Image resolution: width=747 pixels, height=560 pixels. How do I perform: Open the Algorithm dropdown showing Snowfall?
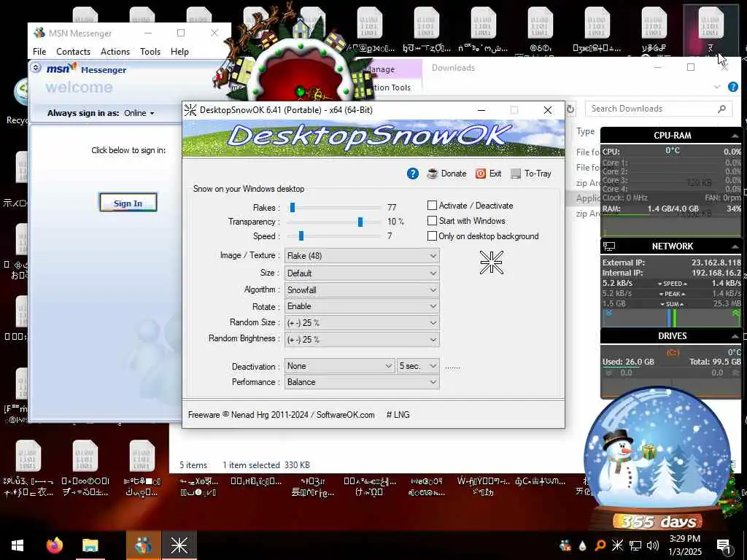[x=362, y=290]
